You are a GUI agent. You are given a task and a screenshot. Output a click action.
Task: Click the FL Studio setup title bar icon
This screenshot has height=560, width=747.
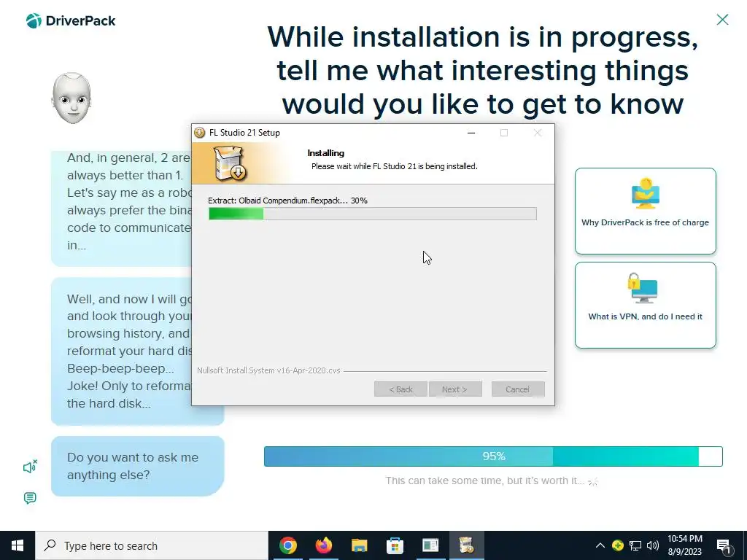(x=200, y=133)
